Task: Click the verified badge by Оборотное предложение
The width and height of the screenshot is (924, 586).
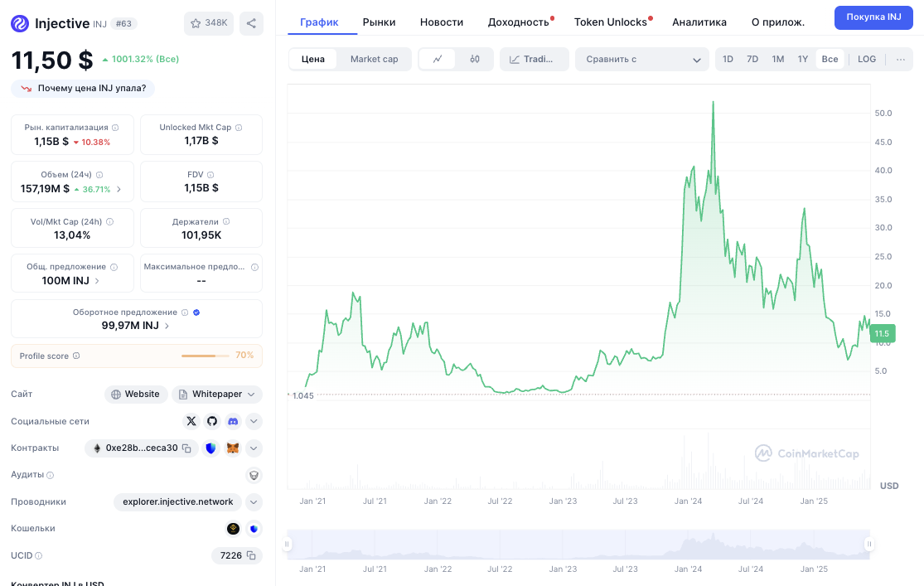Action: [197, 312]
